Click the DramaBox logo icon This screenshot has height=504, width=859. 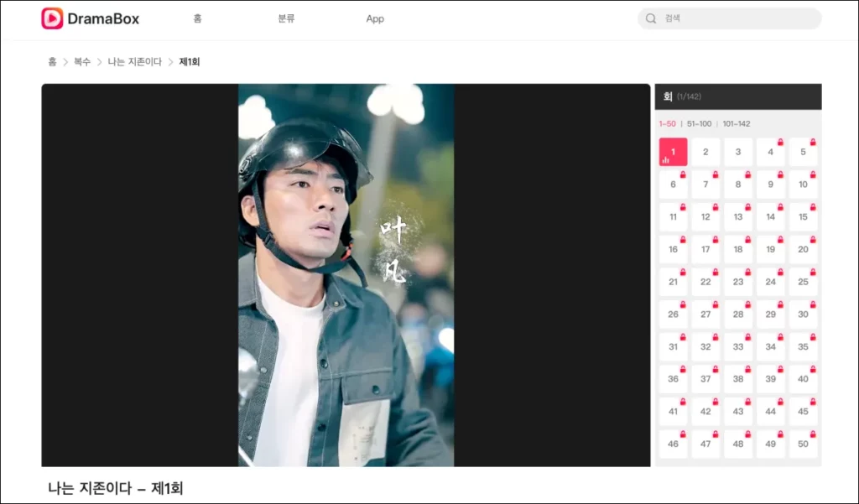point(52,18)
